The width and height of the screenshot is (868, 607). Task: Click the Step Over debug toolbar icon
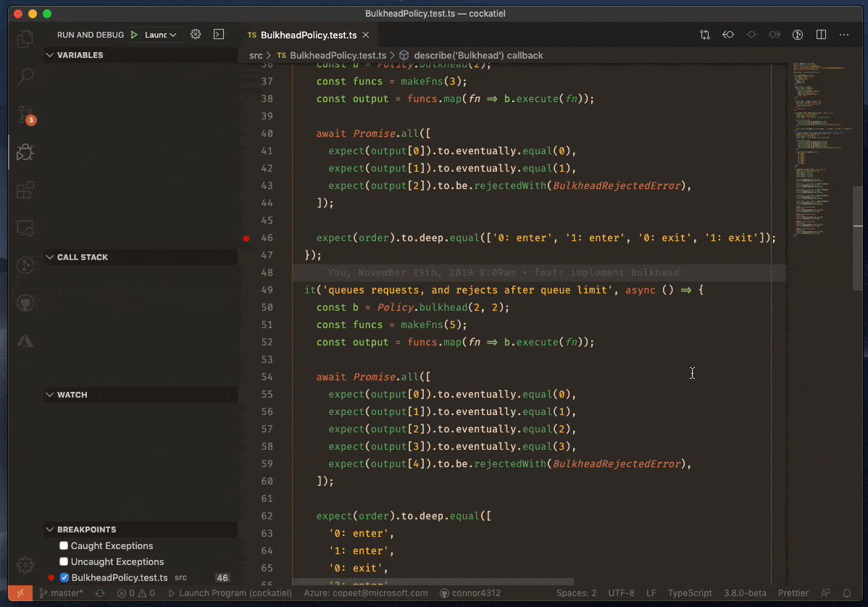(751, 34)
